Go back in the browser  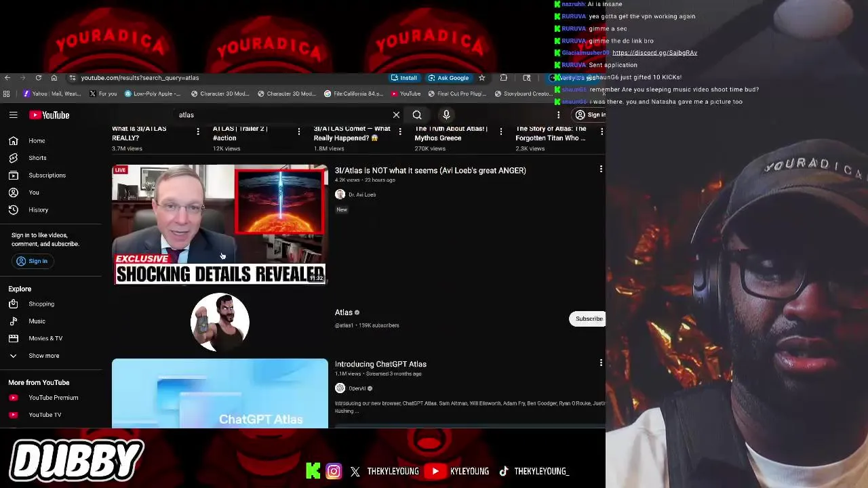pos(7,78)
